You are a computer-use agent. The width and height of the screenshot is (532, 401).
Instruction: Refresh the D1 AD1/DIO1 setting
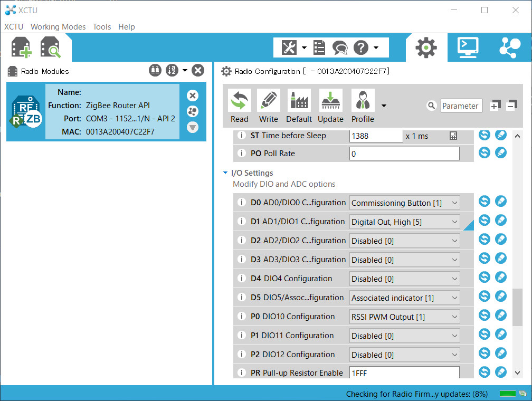pyautogui.click(x=484, y=221)
